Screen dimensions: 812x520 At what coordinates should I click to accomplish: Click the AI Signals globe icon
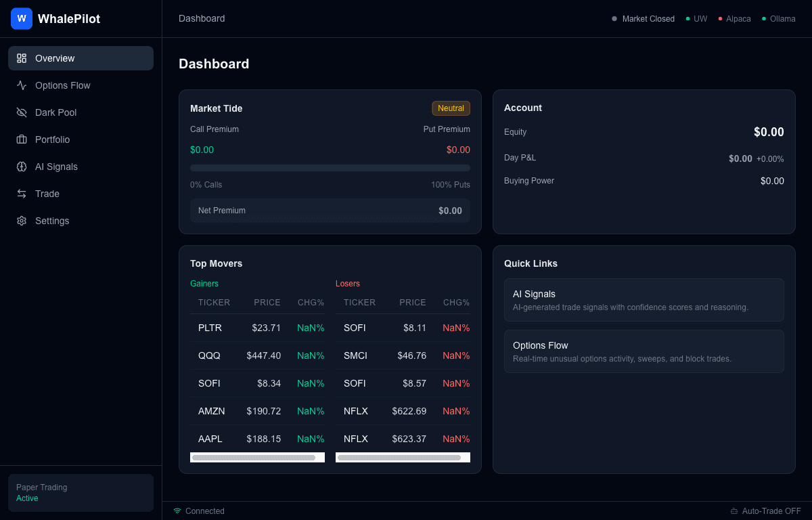pos(21,167)
